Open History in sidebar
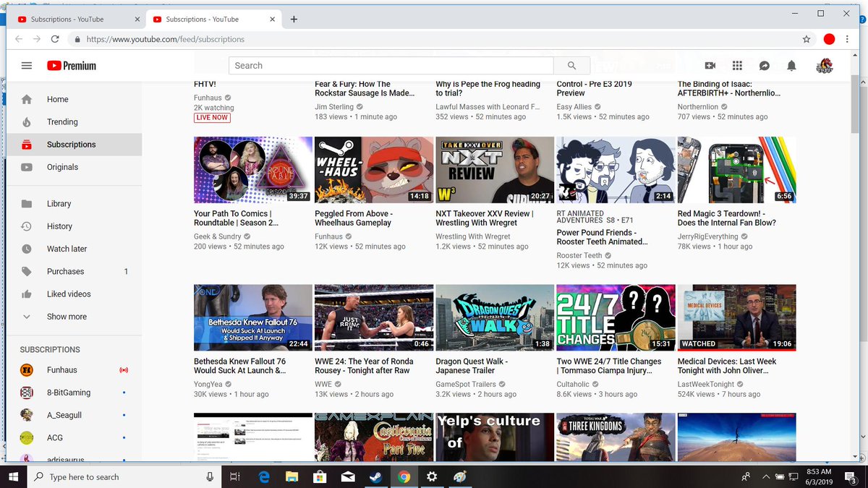 coord(74,226)
